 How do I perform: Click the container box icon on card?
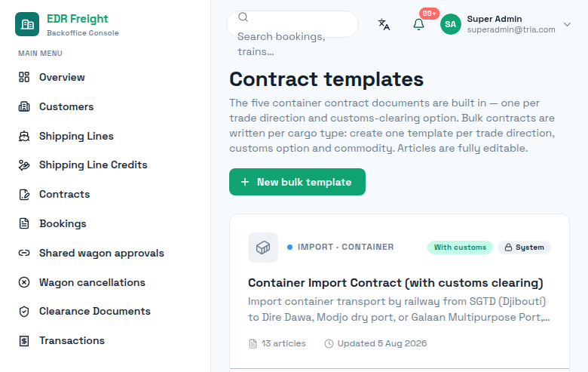point(263,247)
